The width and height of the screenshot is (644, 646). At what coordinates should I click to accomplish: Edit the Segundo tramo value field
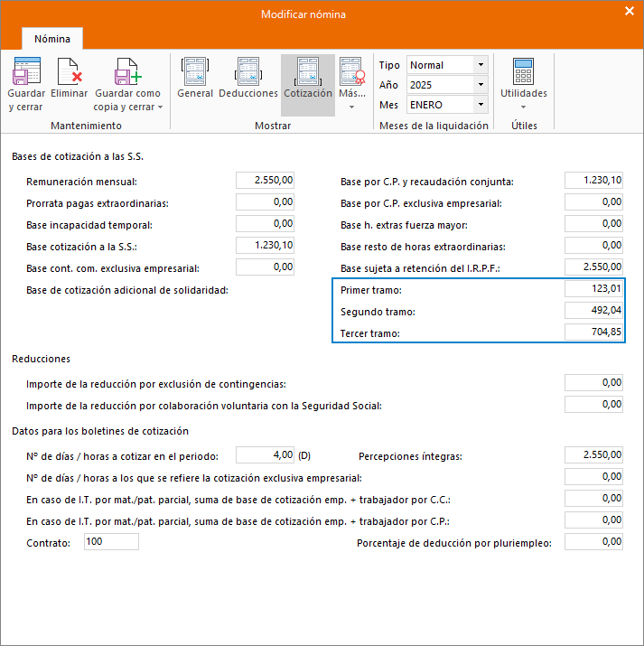593,310
